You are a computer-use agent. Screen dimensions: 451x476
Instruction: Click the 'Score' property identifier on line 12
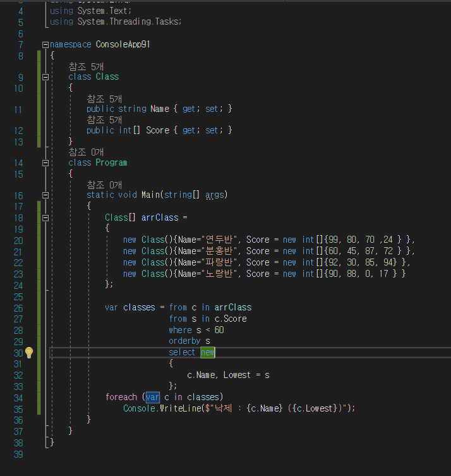[158, 130]
